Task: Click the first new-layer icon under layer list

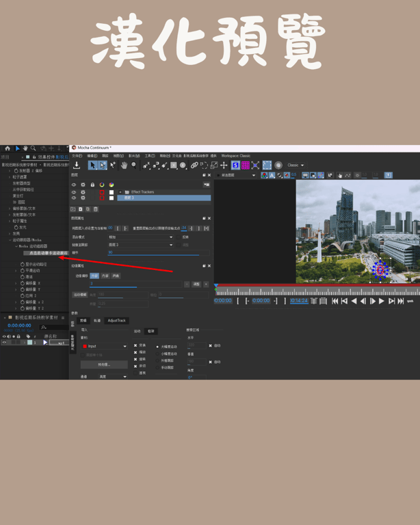Action: pyautogui.click(x=73, y=209)
